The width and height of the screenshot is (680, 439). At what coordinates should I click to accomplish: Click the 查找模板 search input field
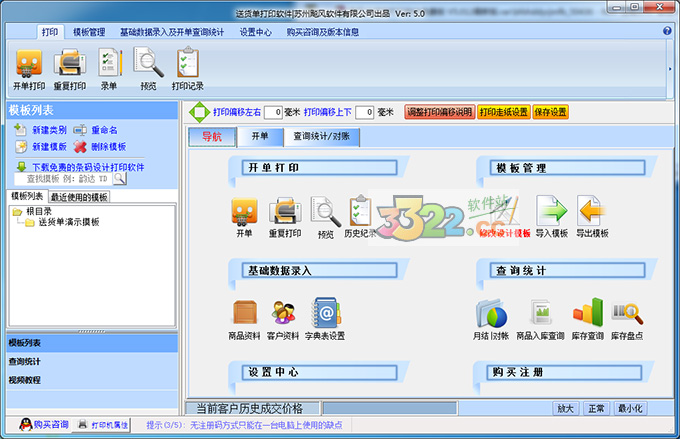(64, 179)
